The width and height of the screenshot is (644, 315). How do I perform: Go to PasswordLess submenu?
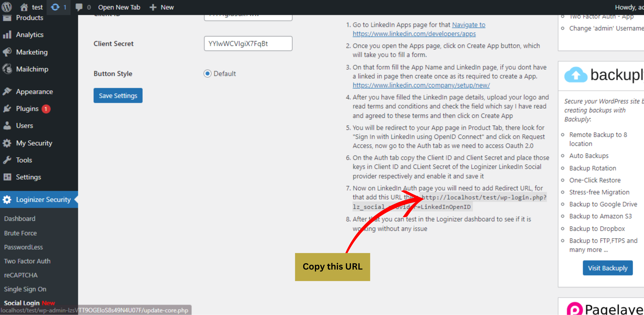click(x=24, y=247)
